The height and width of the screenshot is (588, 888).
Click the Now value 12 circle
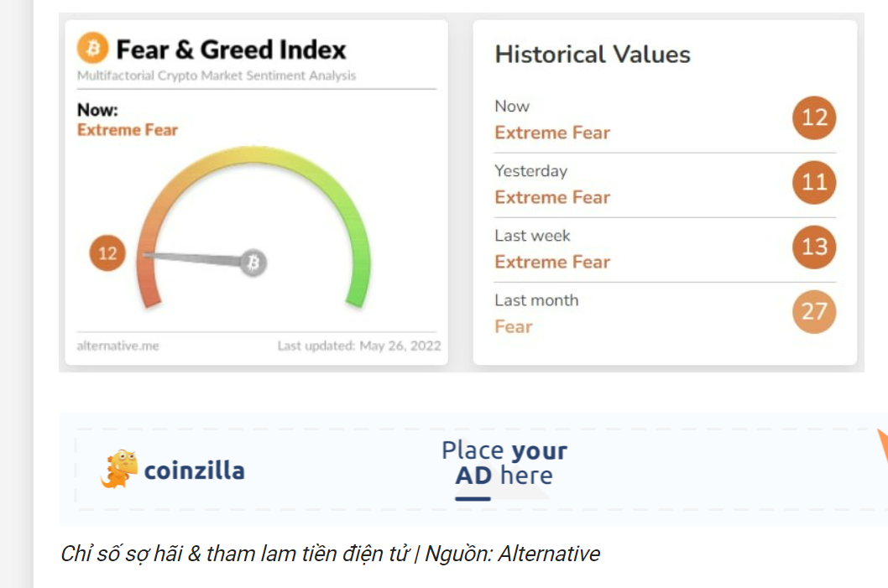(x=814, y=117)
